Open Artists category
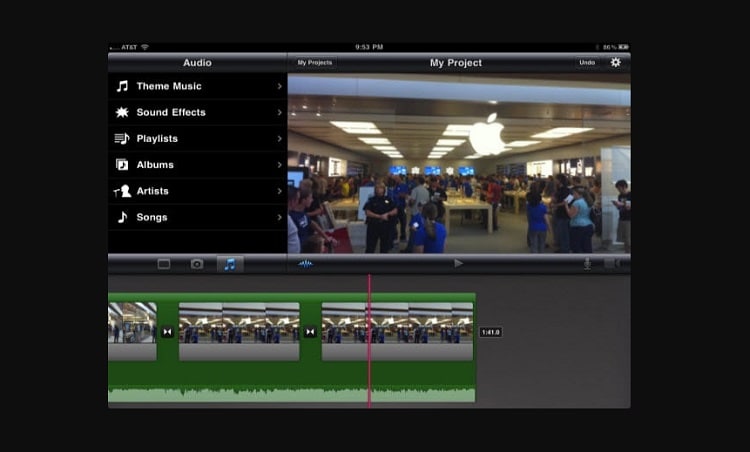The width and height of the screenshot is (750, 452). (x=198, y=191)
